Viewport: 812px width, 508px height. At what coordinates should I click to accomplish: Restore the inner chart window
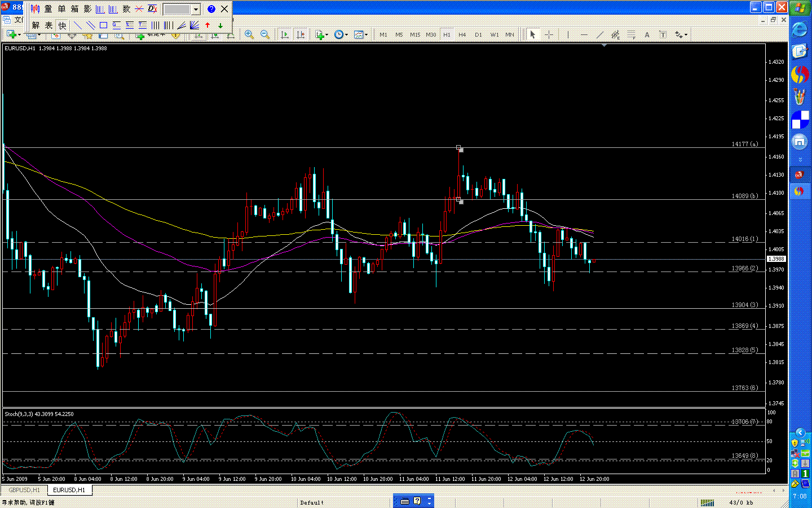774,20
